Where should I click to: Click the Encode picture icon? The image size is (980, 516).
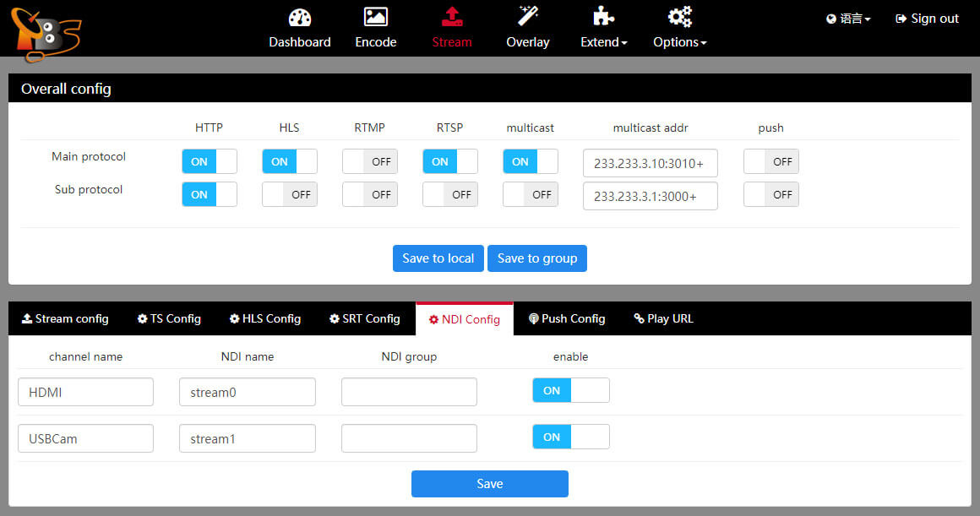375,17
